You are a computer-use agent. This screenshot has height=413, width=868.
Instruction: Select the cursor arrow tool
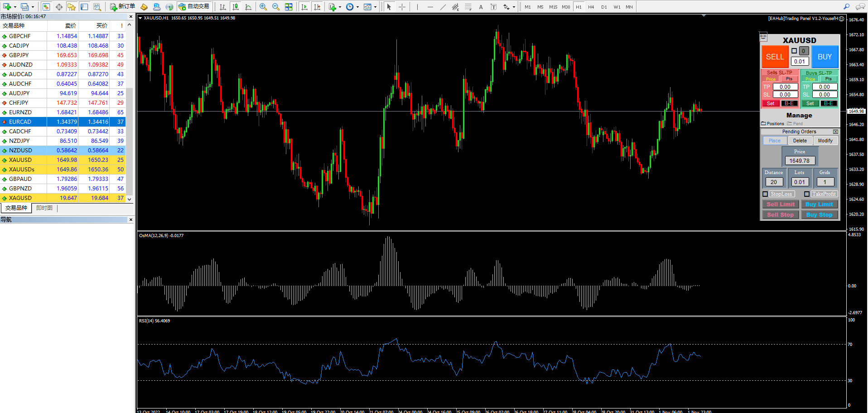tap(389, 7)
